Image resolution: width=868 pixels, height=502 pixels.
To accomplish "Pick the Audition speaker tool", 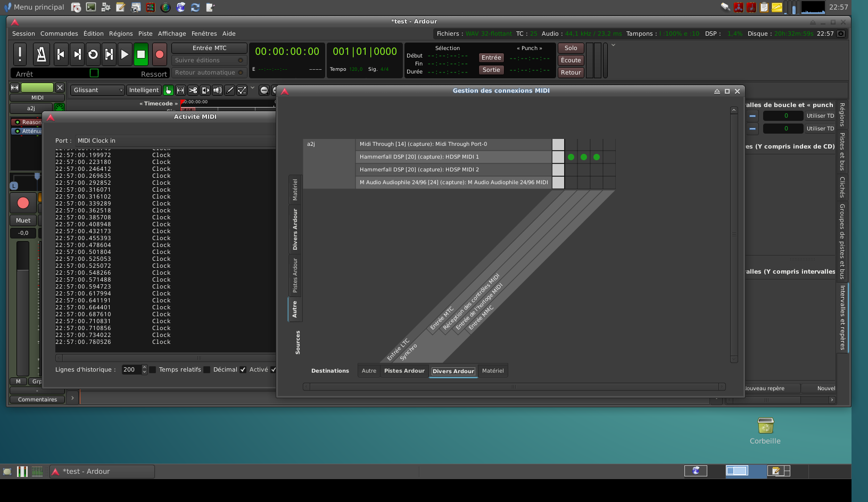I will [x=217, y=90].
